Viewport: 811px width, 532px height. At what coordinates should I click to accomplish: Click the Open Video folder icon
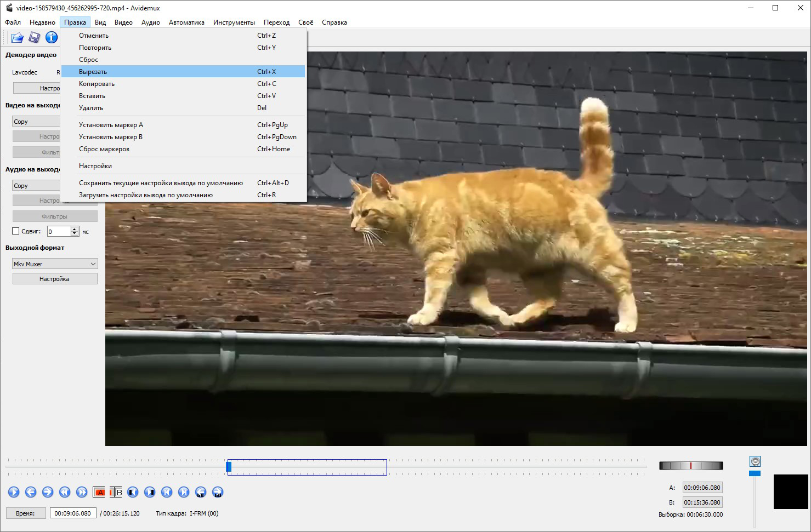[x=17, y=37]
